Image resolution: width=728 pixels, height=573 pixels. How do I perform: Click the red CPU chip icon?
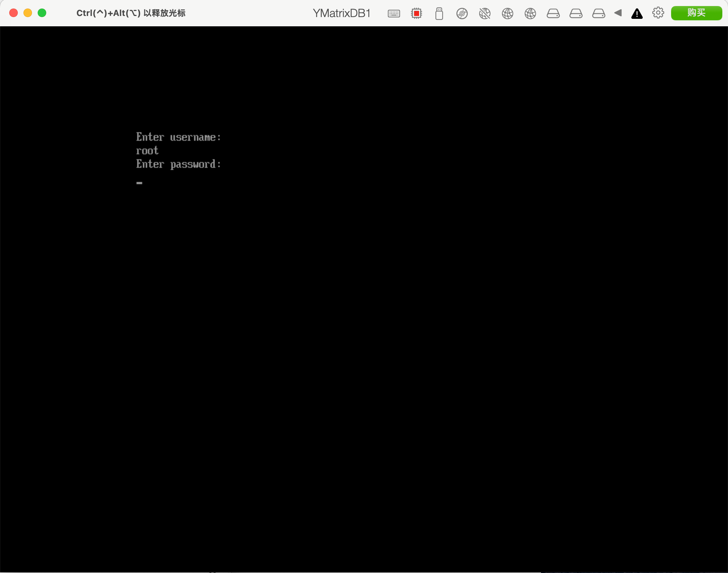click(416, 14)
